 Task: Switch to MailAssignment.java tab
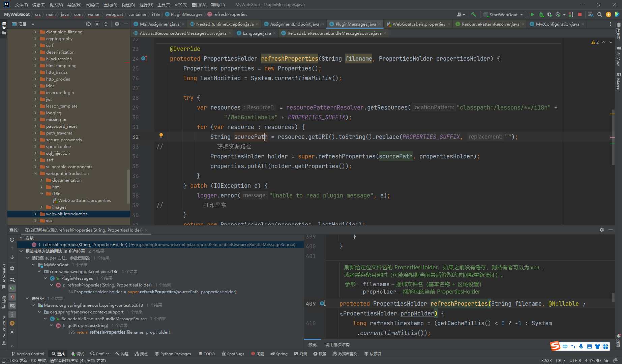pos(159,24)
